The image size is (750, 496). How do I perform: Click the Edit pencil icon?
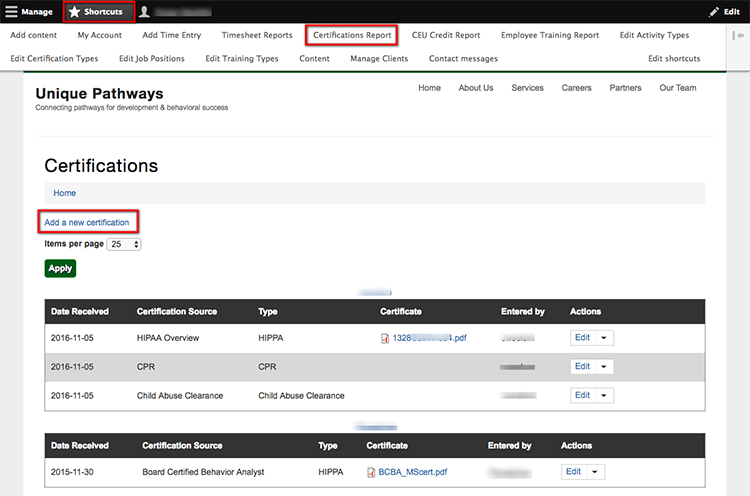coord(712,11)
